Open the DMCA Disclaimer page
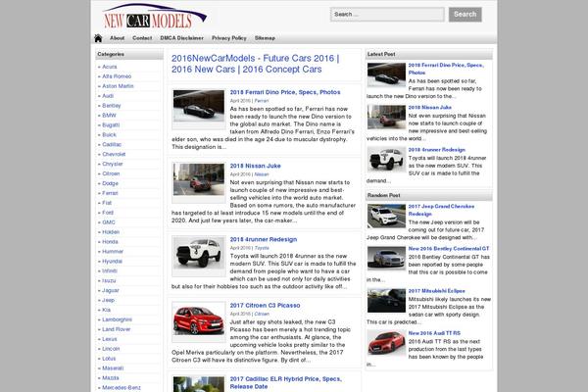588x392 pixels. coord(182,38)
